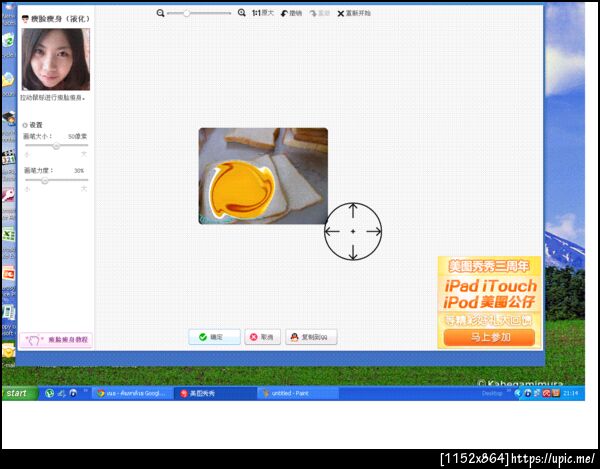Click the green checkmark confirm (确定) button
600x469 pixels.
[x=214, y=337]
